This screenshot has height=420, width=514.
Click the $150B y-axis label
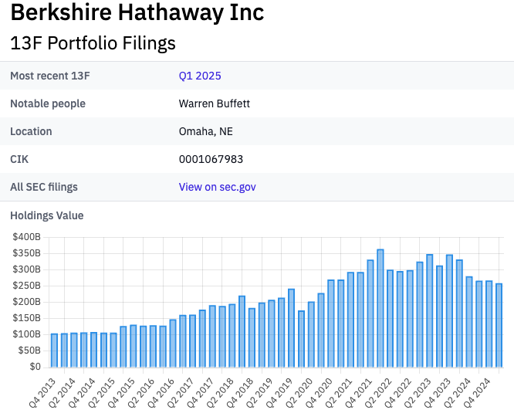[x=26, y=318]
